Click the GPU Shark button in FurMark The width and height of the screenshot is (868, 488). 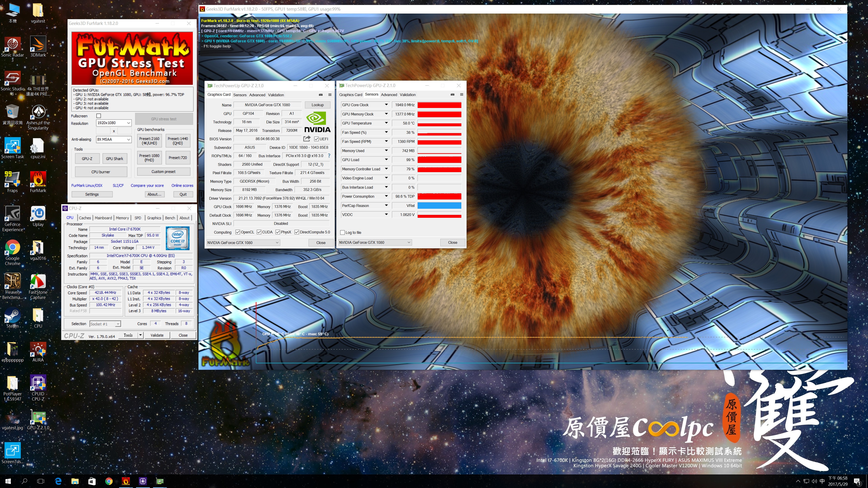115,159
